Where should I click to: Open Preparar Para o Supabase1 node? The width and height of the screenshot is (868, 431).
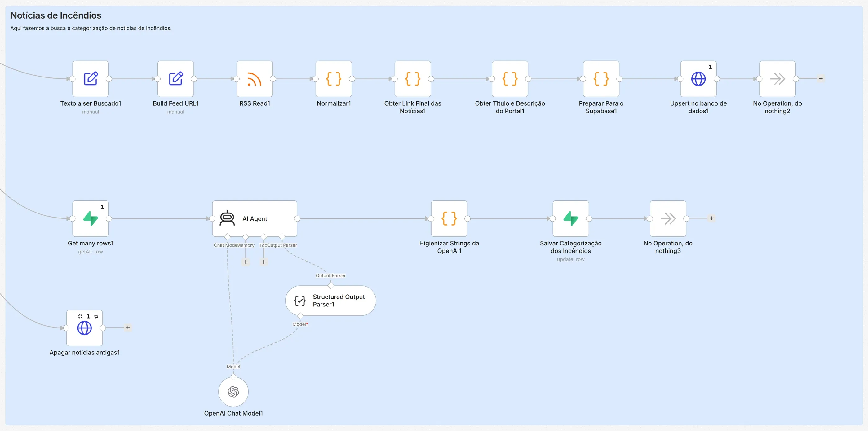tap(601, 79)
